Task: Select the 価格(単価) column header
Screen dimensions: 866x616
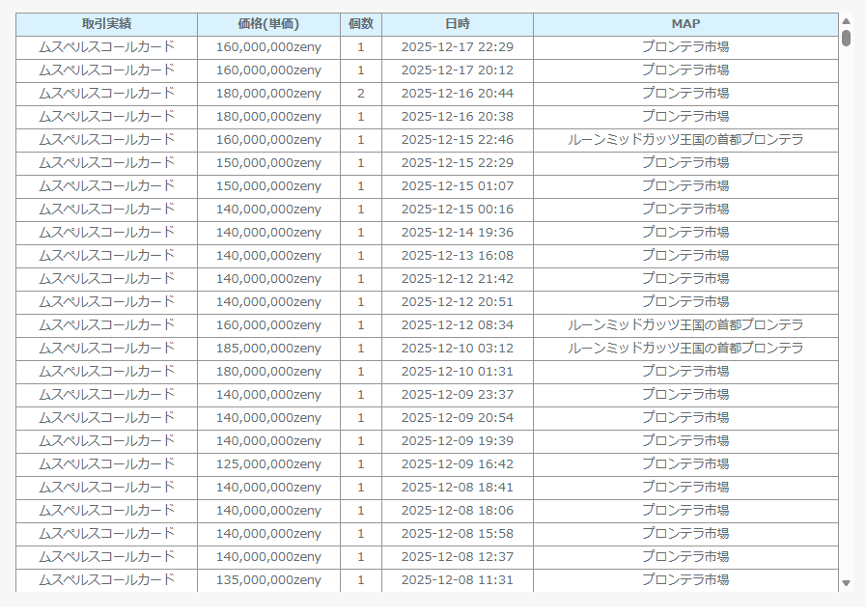Action: point(268,24)
